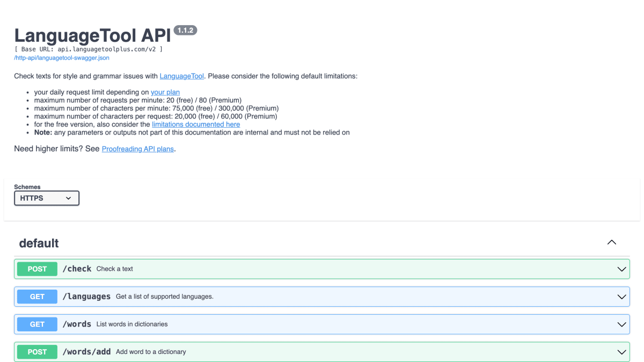Click the /words/add endpoint path
644x362 pixels.
[86, 352]
